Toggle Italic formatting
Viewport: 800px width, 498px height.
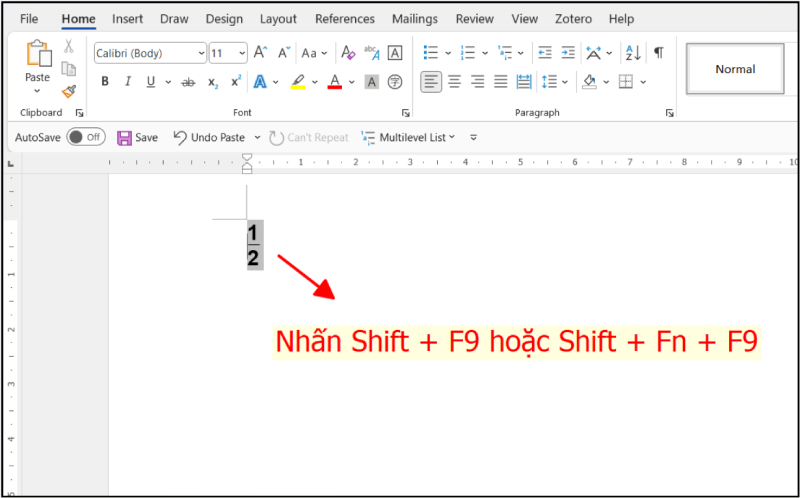point(128,82)
